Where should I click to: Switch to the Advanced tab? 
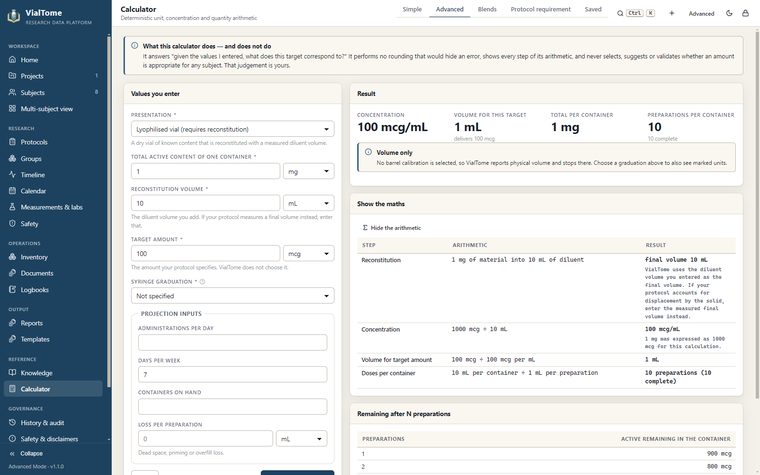coord(450,9)
